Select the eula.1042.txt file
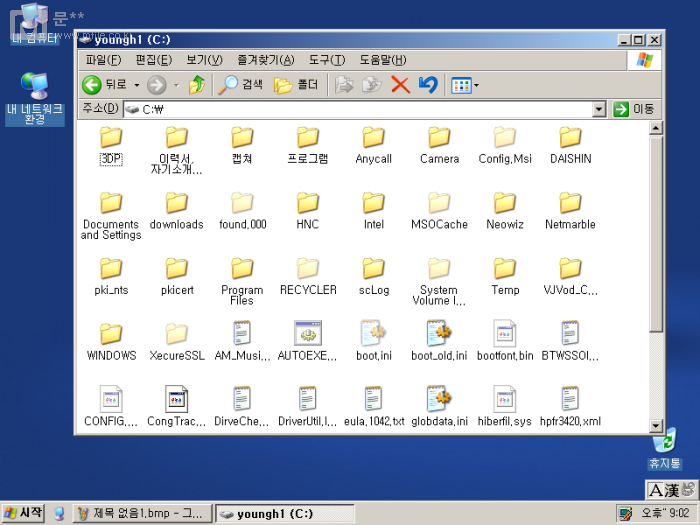The height and width of the screenshot is (525, 700). click(x=373, y=406)
